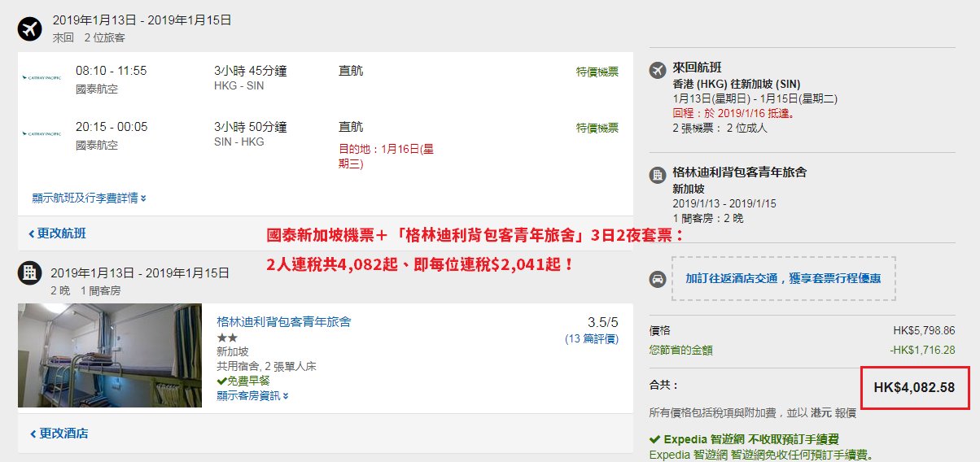Click the 08:10 - 11:55 departure time
This screenshot has width=980, height=462.
pyautogui.click(x=112, y=71)
